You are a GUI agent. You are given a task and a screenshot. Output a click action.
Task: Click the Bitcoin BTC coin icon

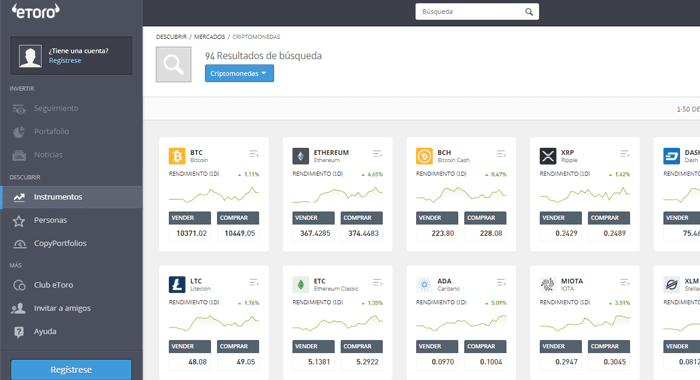point(177,156)
